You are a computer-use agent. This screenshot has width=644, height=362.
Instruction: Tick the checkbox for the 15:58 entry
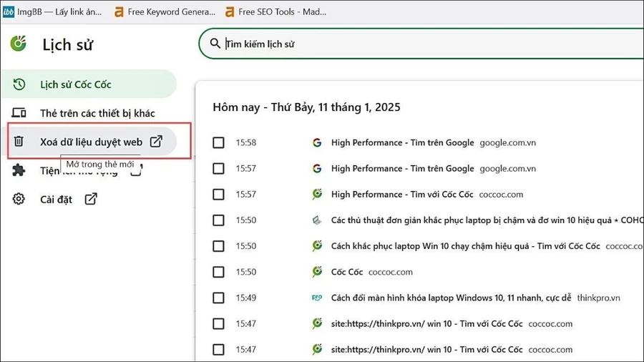coord(218,142)
